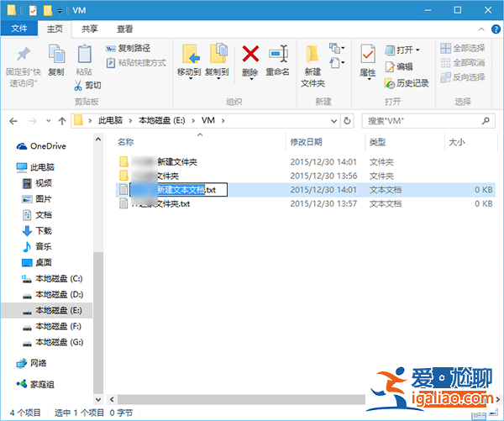Open the 文件 file menu tab
The height and width of the screenshot is (421, 504).
click(x=19, y=29)
